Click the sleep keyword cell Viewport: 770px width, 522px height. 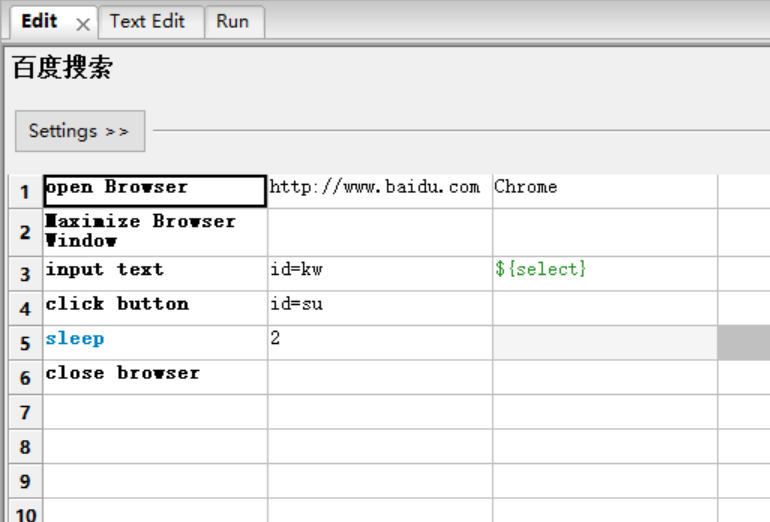155,343
